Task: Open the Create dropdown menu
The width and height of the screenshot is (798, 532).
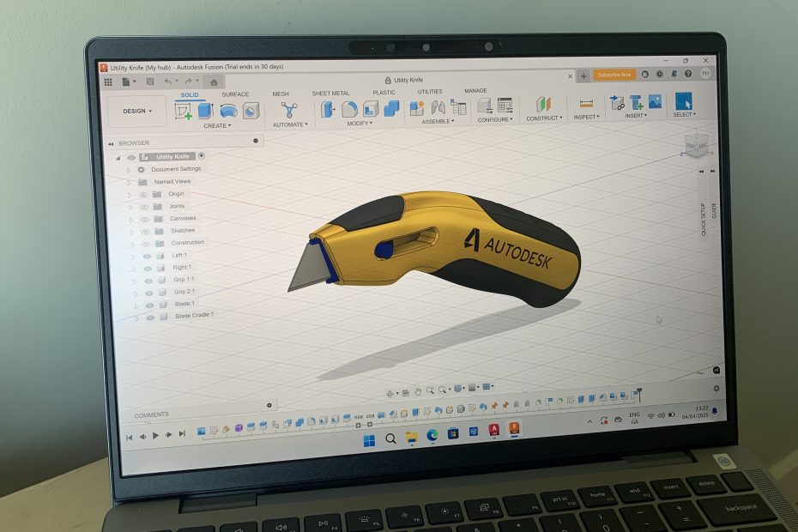Action: (x=217, y=126)
